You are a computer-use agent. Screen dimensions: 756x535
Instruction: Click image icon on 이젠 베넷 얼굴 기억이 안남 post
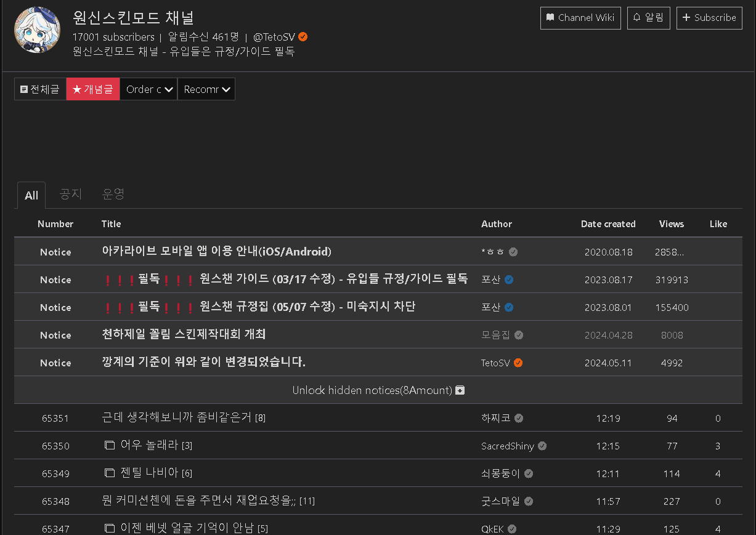[110, 528]
